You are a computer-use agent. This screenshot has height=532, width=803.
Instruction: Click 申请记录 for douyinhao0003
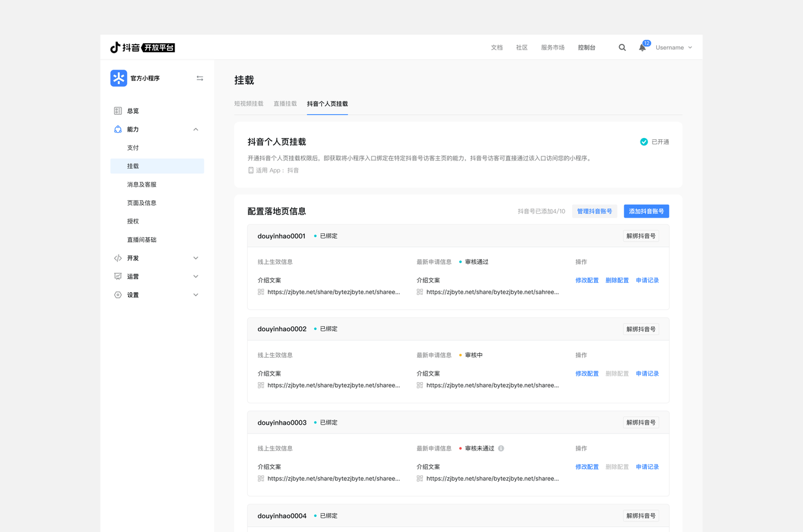647,467
